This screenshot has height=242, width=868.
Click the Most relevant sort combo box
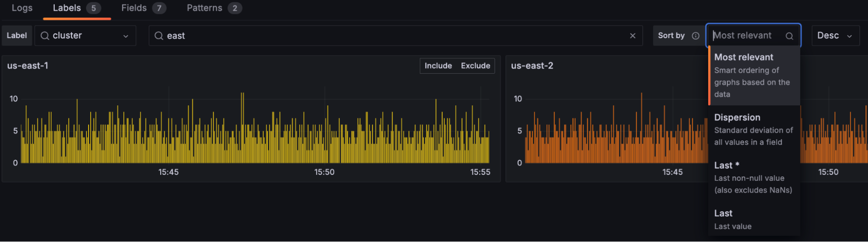747,36
